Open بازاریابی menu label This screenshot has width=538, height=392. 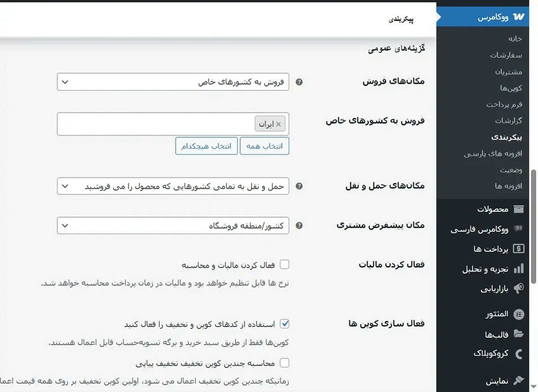point(495,289)
